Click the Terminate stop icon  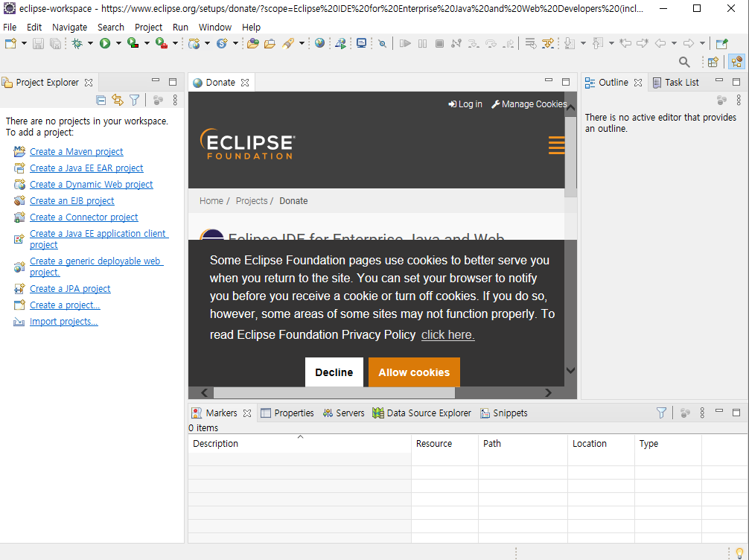tap(439, 43)
